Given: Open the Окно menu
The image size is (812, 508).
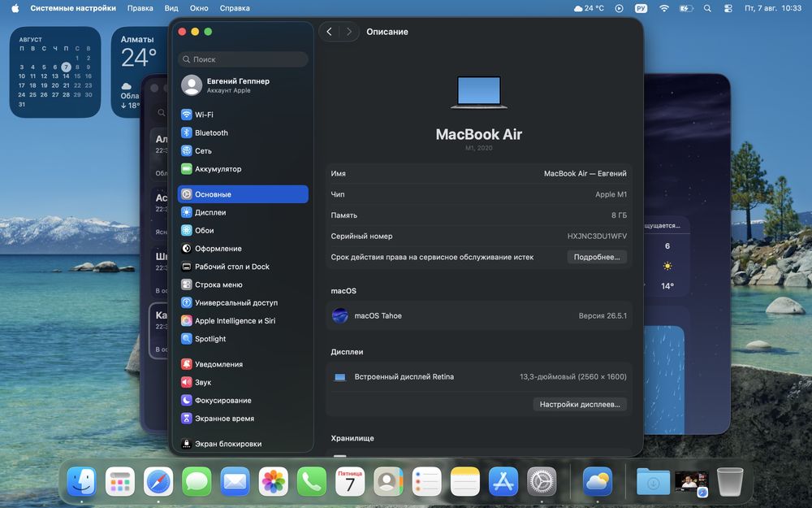Looking at the screenshot, I should (x=199, y=8).
